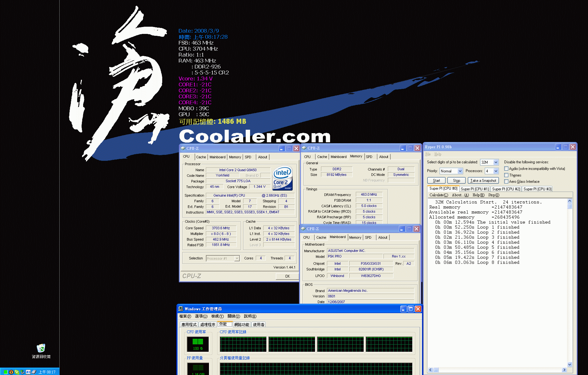The height and width of the screenshot is (375, 588).
Task: Click the CPU-Z title icon in Memory window
Action: [x=304, y=148]
